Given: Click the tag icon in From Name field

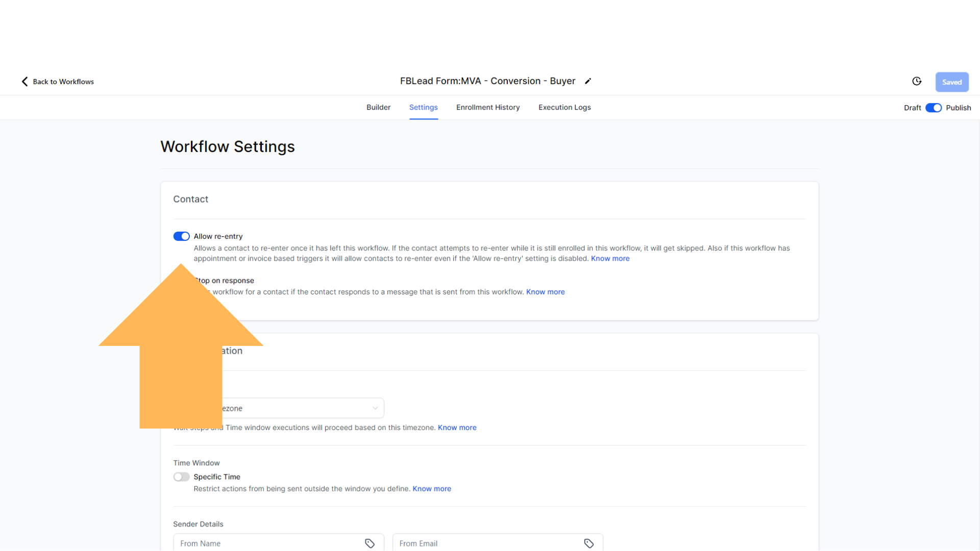Looking at the screenshot, I should click(x=370, y=543).
